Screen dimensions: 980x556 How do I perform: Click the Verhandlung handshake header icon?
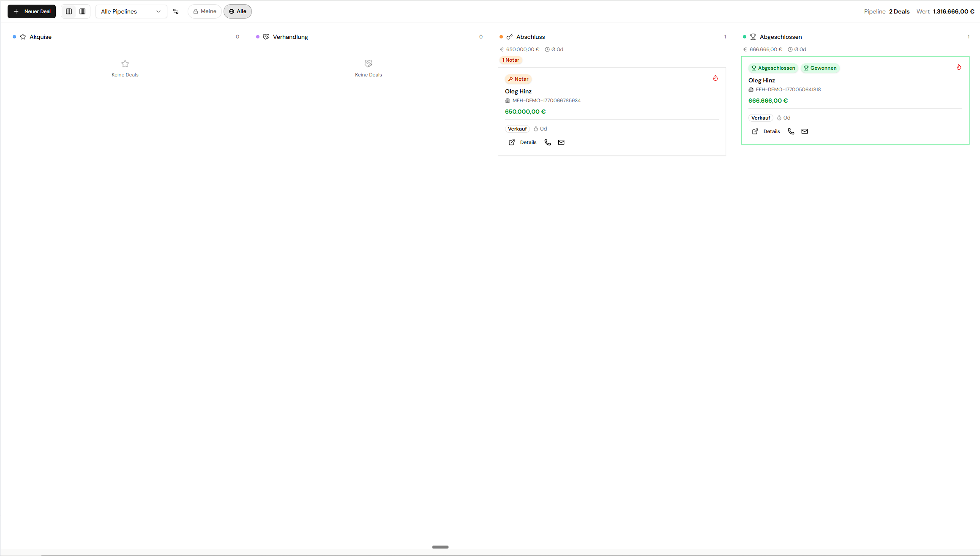coord(266,37)
